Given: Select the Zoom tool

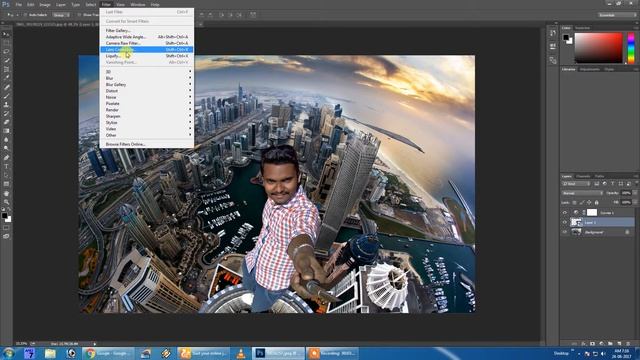Looking at the screenshot, I should point(6,202).
